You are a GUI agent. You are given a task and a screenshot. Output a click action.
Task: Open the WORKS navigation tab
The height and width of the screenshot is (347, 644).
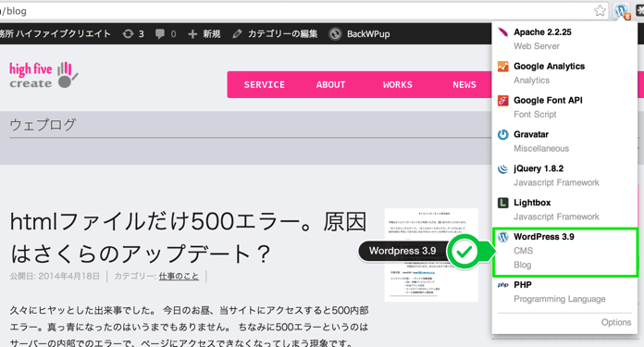click(x=398, y=84)
